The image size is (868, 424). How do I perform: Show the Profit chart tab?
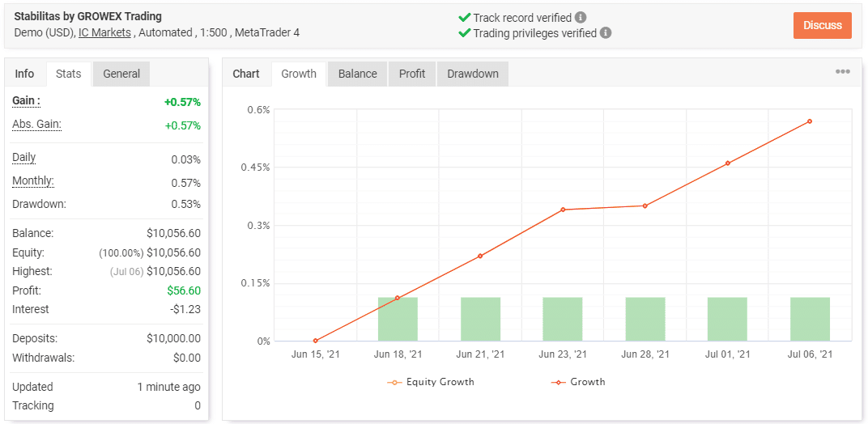click(412, 74)
